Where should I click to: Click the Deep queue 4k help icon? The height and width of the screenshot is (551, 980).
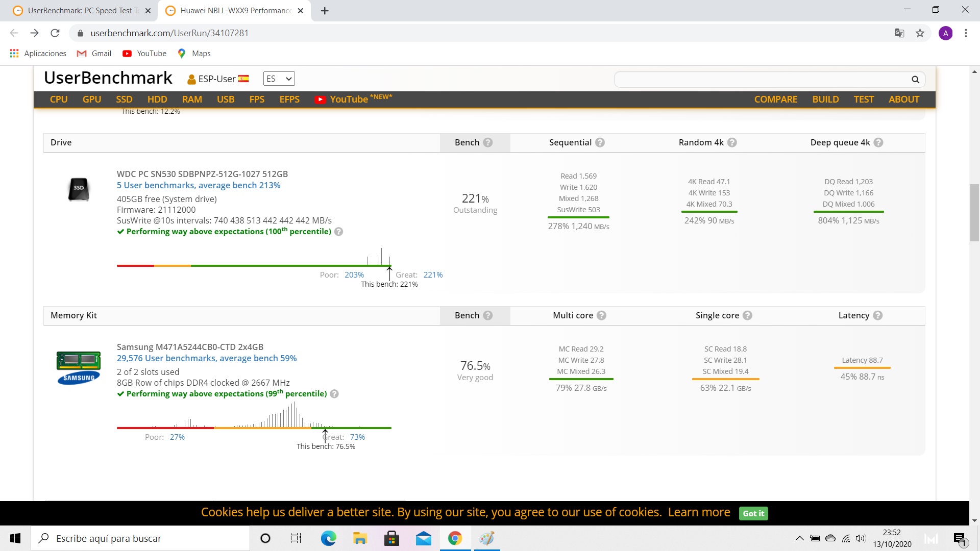pyautogui.click(x=879, y=143)
